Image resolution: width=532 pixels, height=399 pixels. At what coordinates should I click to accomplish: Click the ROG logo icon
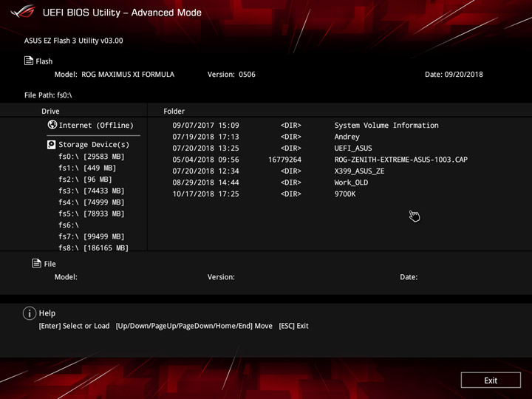click(23, 12)
